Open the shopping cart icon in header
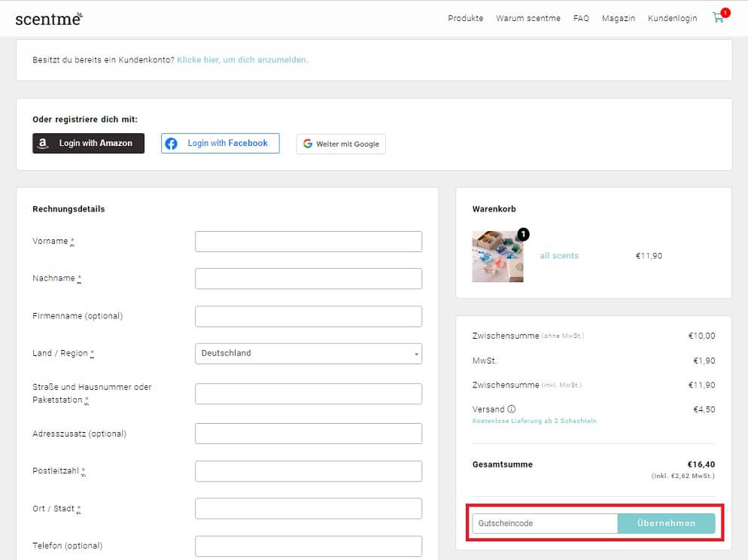 click(x=719, y=17)
